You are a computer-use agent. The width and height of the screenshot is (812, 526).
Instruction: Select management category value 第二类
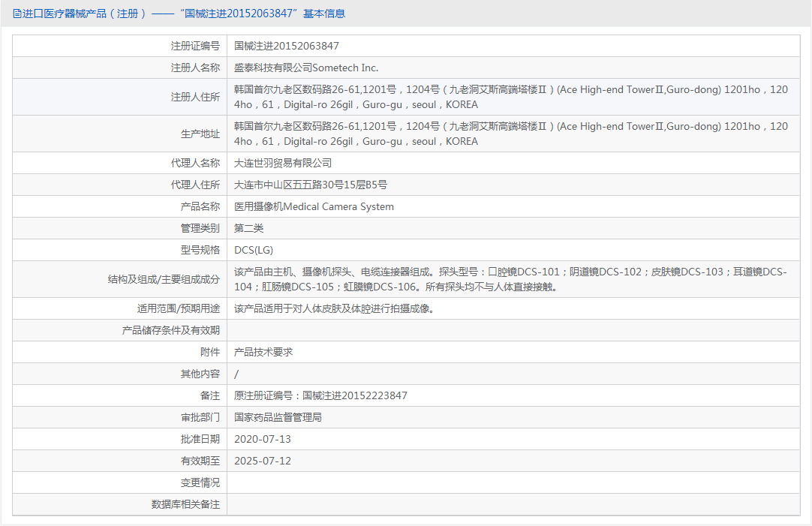[248, 228]
